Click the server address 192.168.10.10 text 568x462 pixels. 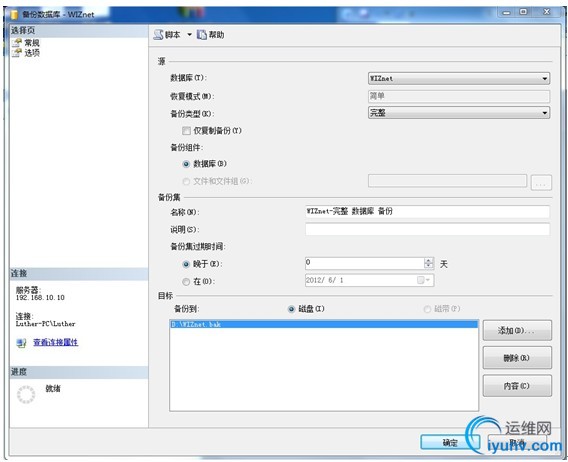coord(40,297)
